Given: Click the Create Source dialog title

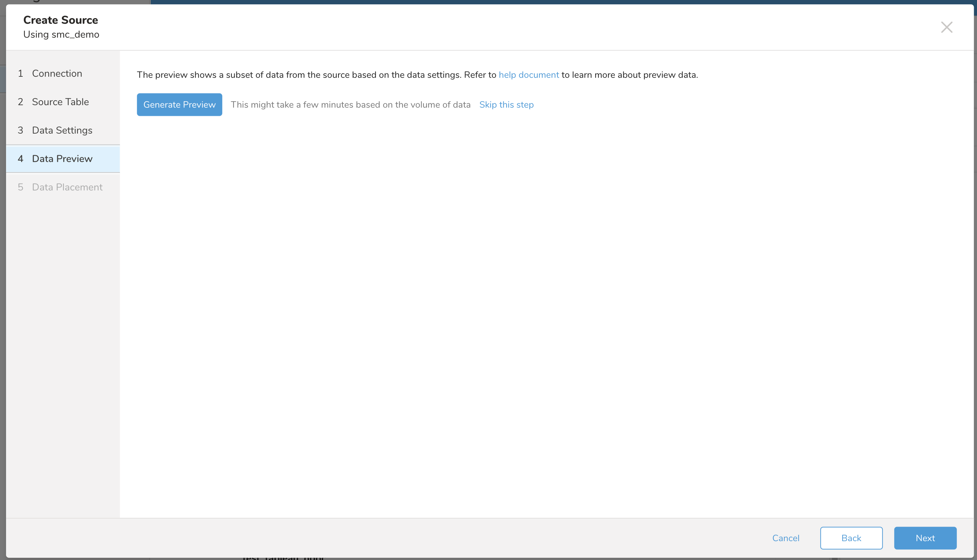Looking at the screenshot, I should [60, 20].
